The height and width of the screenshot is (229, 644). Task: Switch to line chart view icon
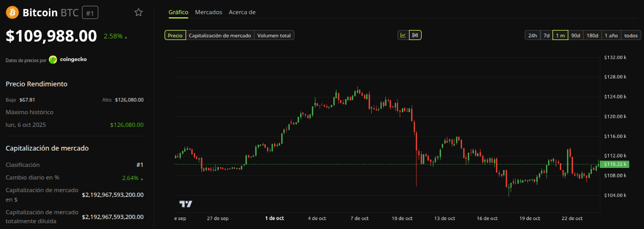[x=403, y=35]
